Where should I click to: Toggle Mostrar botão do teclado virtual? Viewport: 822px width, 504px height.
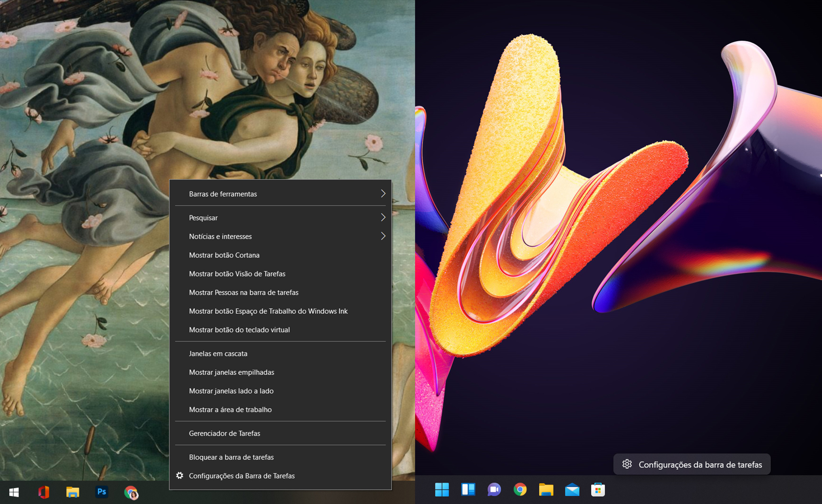[x=280, y=330]
